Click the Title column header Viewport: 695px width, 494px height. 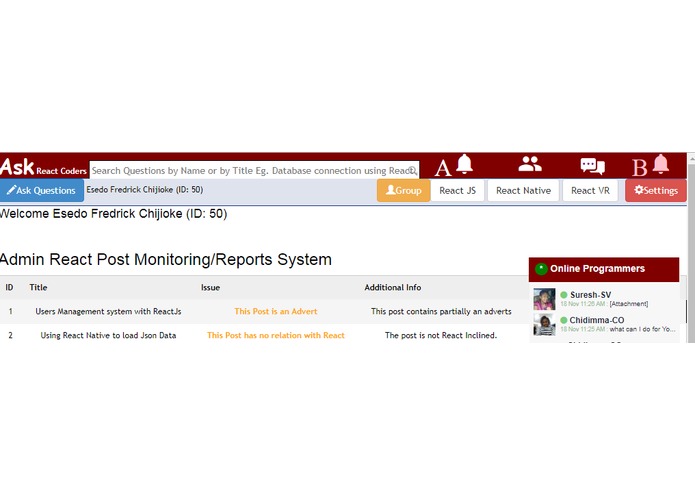[38, 288]
